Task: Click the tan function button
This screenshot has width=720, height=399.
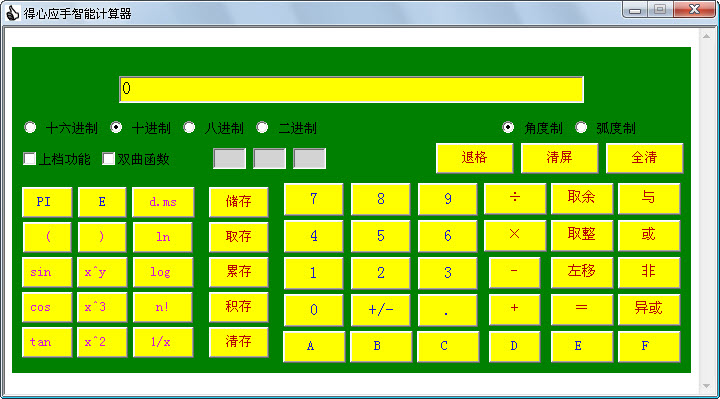Action: coord(47,342)
